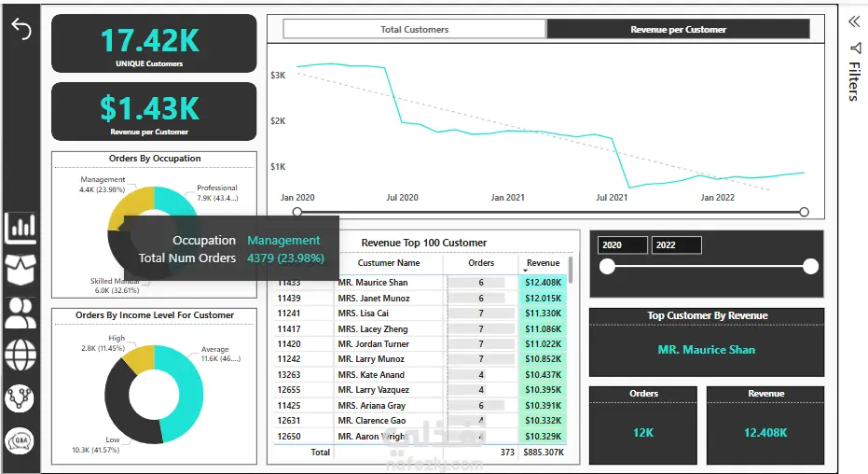Click the $12.015K revenue cell
Screen dimensions: 868x474
543,298
